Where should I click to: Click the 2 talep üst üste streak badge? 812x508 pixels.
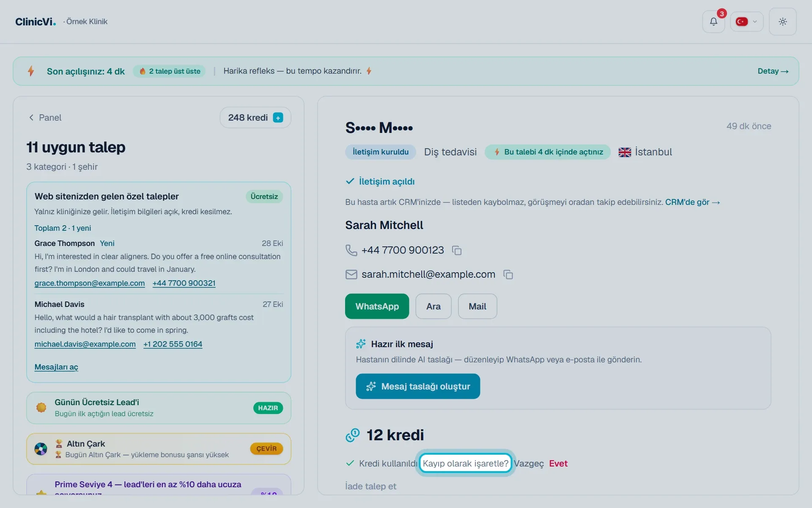point(170,71)
